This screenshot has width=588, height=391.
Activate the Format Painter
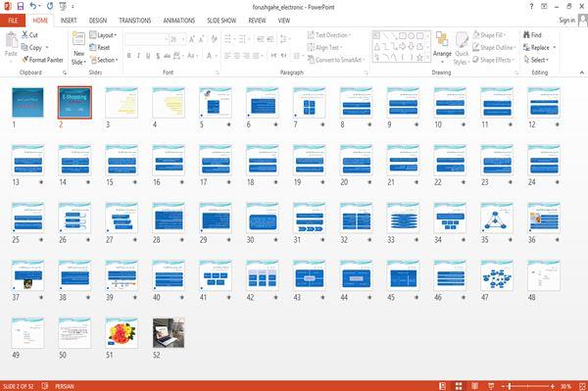pyautogui.click(x=42, y=60)
